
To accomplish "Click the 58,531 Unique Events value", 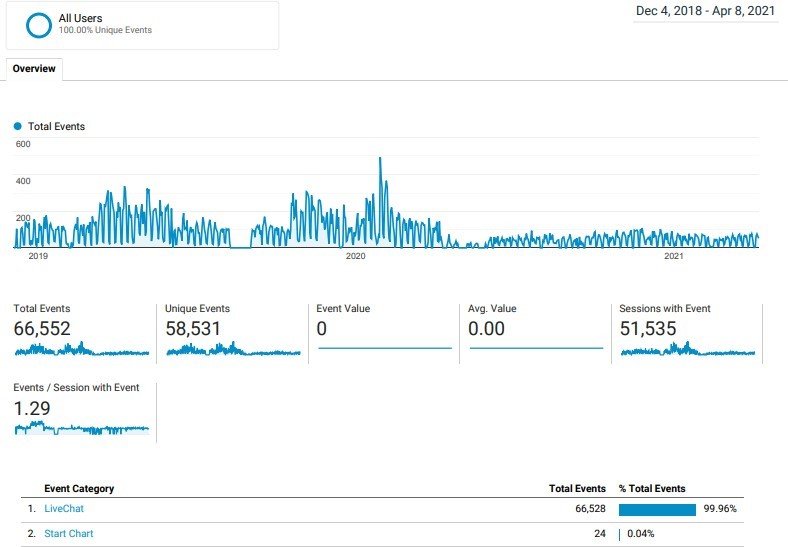I will [193, 329].
